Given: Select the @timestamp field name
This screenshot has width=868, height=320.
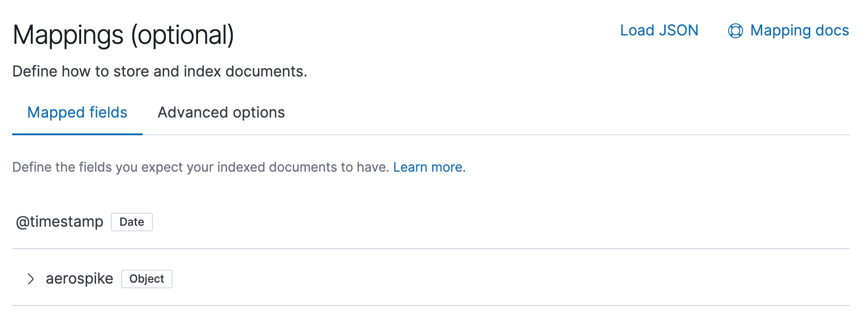Looking at the screenshot, I should [60, 222].
